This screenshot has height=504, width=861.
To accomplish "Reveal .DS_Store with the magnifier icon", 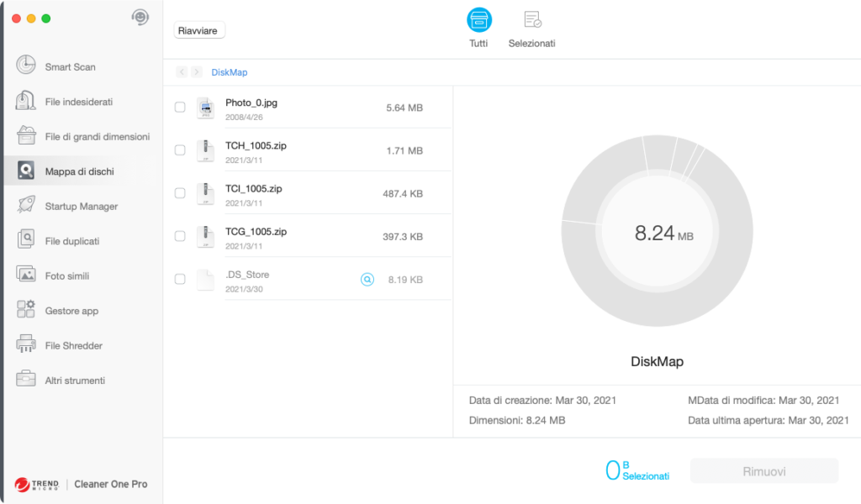I will pos(367,280).
